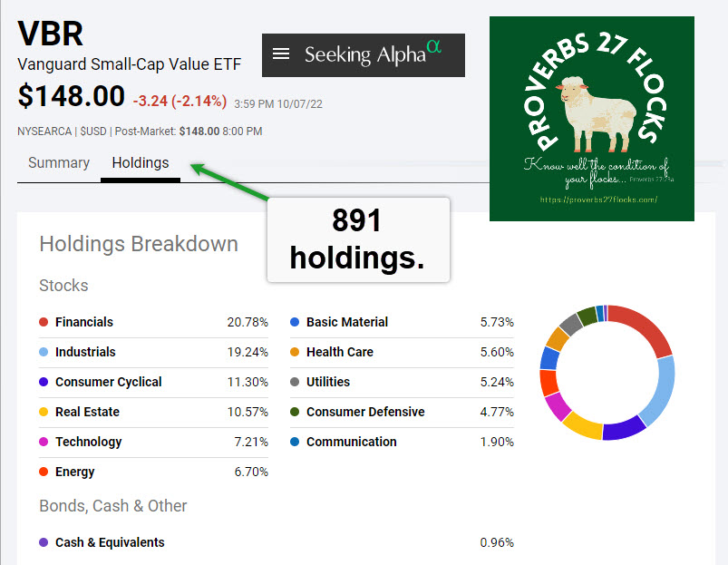Viewport: 728px width, 565px height.
Task: Open the proverbs27flocks.com link
Action: point(597,200)
